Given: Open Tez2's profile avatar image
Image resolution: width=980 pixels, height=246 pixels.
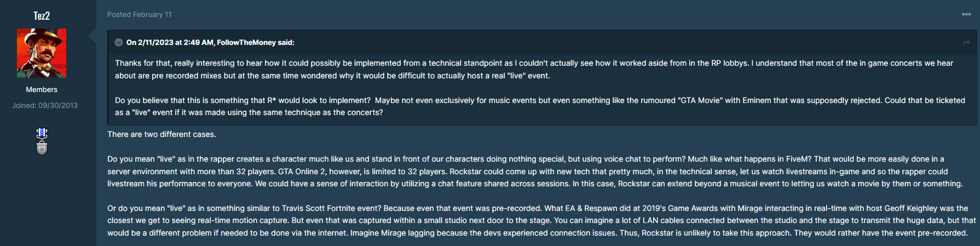Looking at the screenshot, I should tap(42, 53).
